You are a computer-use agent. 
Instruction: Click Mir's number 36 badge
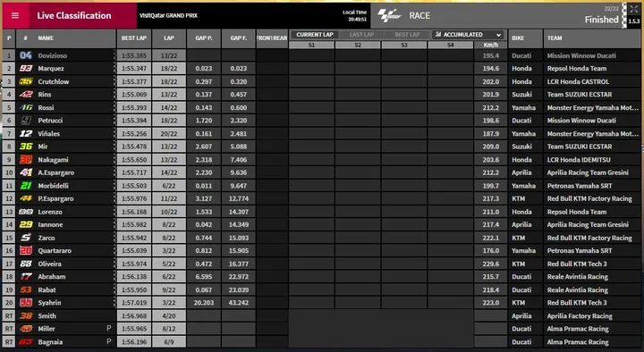tap(25, 147)
